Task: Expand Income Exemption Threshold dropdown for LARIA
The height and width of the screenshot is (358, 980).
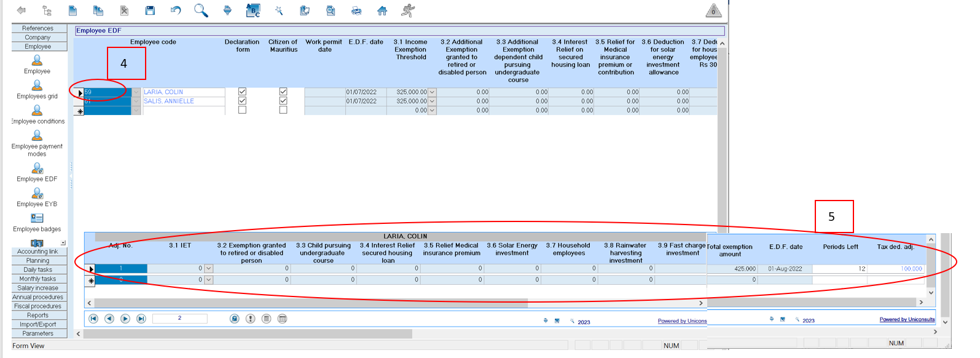Action: pyautogui.click(x=432, y=92)
